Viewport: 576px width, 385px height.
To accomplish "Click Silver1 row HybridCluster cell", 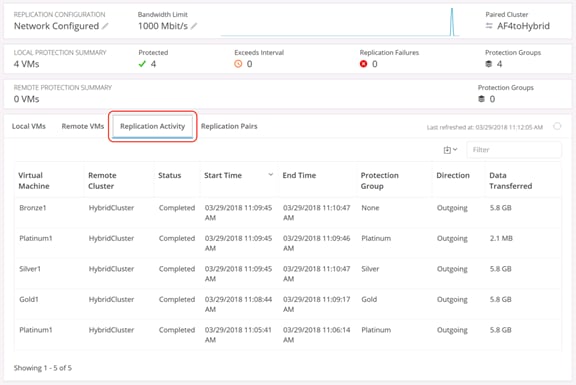I will 111,269.
